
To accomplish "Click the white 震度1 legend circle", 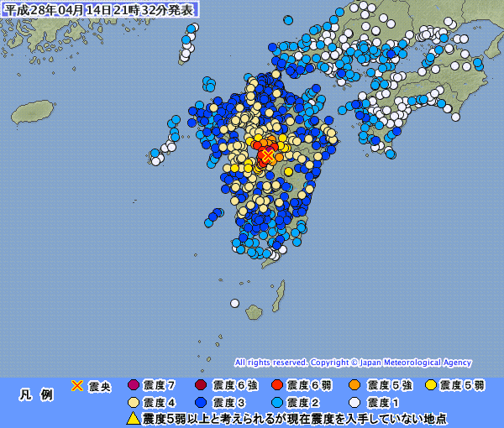I will 354,402.
